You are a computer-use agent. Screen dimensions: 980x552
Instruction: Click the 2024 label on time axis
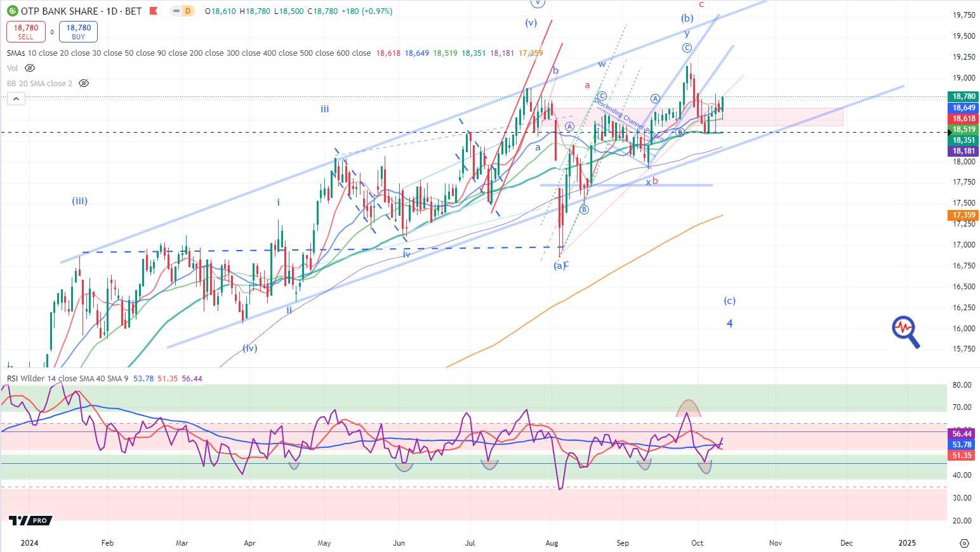click(30, 543)
